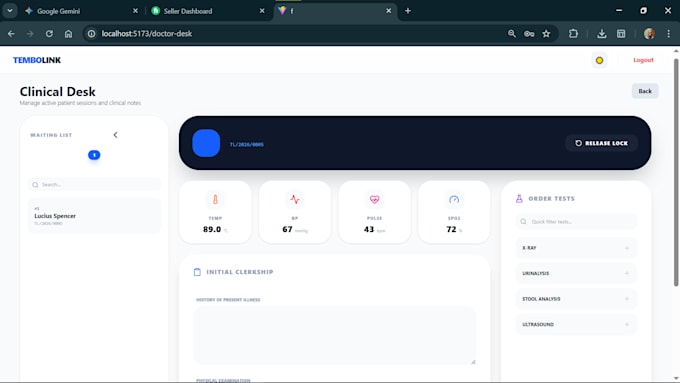
Task: Click the page vertical scrollbar thumb
Action: point(676,172)
